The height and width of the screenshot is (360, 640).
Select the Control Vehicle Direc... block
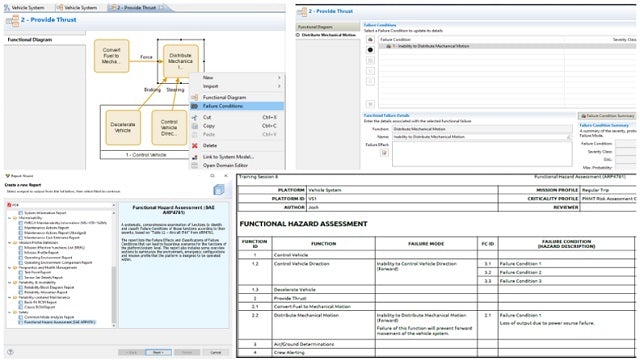coord(169,127)
